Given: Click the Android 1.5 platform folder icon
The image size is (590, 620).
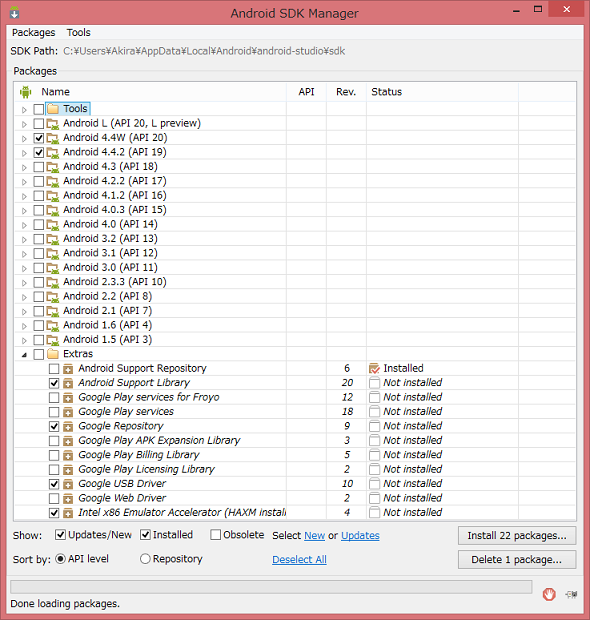Looking at the screenshot, I should tap(53, 340).
